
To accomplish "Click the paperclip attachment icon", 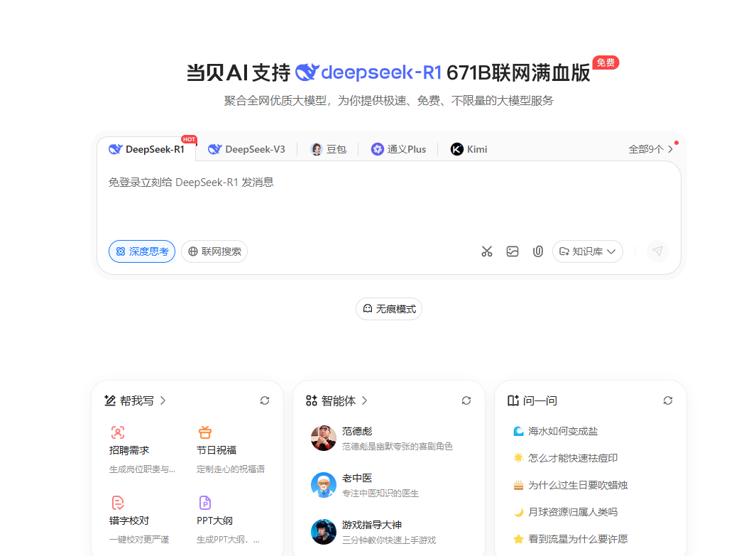I will pyautogui.click(x=538, y=251).
